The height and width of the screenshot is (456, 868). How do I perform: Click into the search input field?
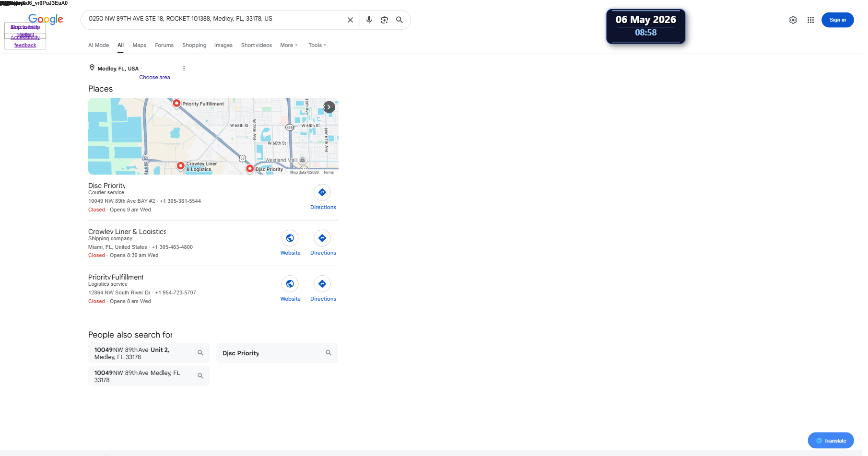pos(213,19)
